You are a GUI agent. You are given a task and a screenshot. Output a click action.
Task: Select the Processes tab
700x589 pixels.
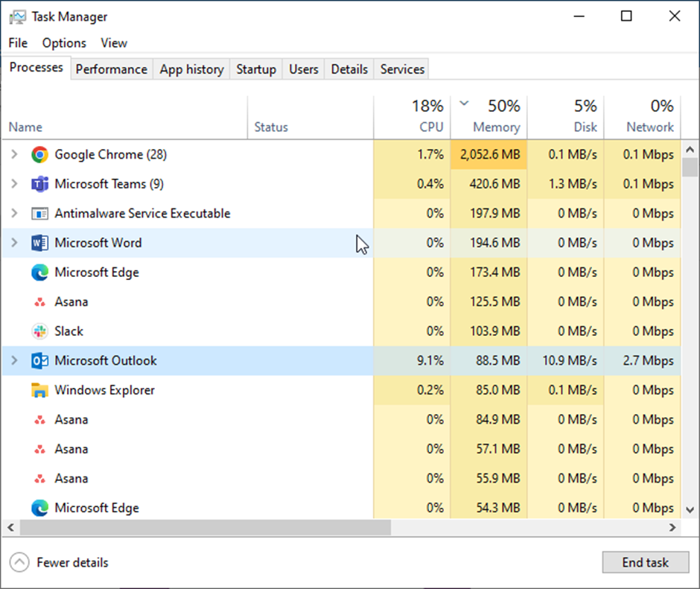36,68
